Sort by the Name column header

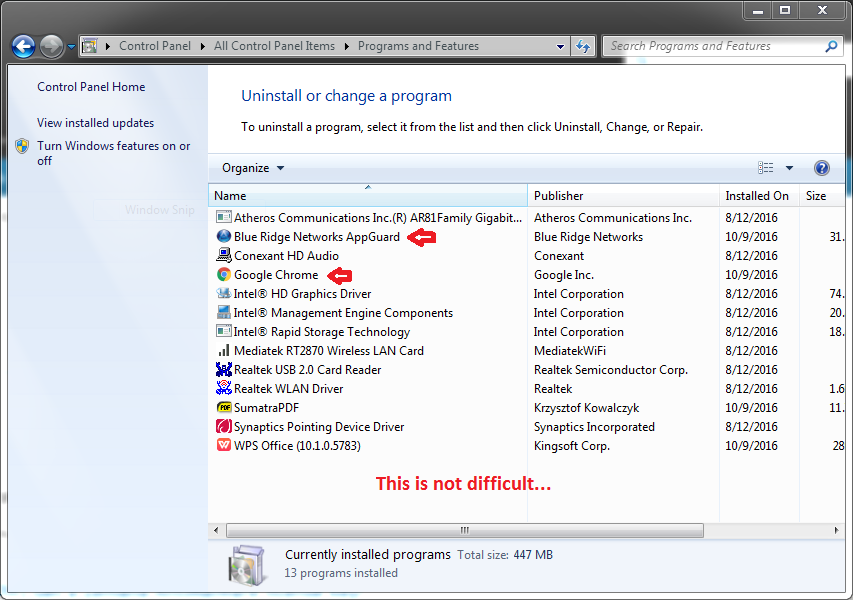click(368, 196)
